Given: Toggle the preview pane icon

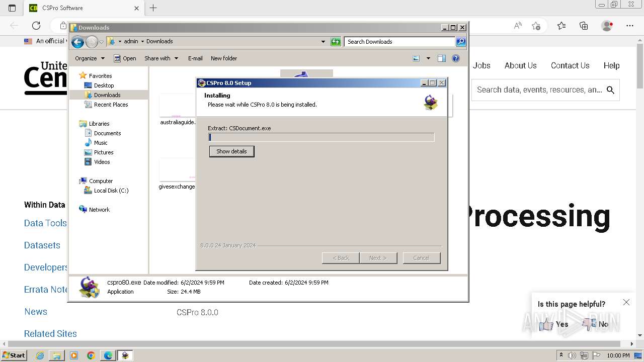Looking at the screenshot, I should click(442, 58).
